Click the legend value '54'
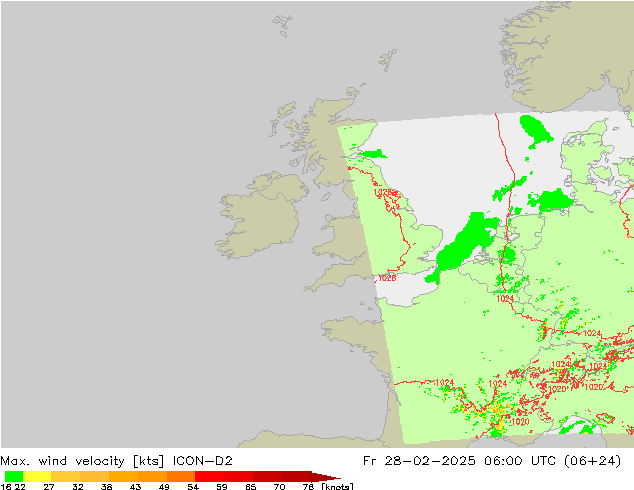634x490 pixels. pyautogui.click(x=193, y=486)
